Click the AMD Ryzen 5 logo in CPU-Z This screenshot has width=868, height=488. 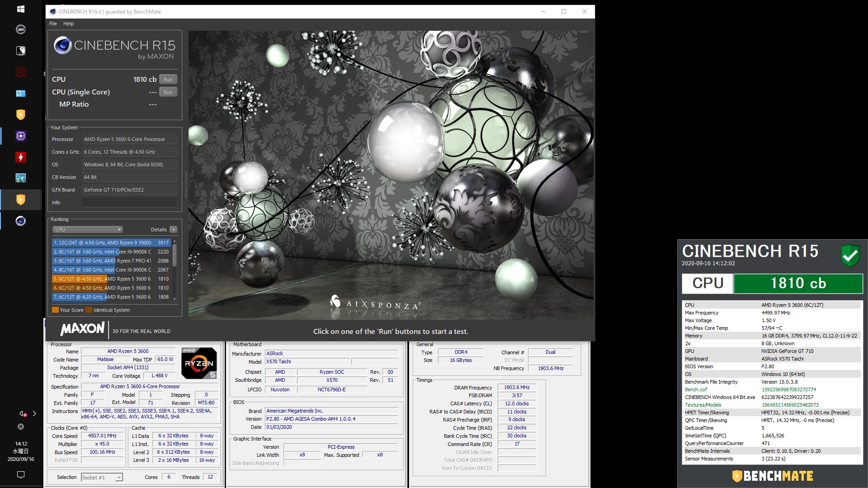[199, 363]
